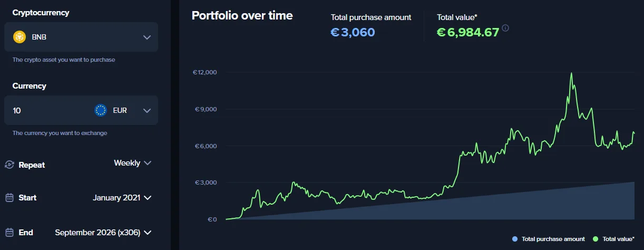The image size is (644, 250).
Task: Click the Start calendar icon
Action: click(x=9, y=198)
